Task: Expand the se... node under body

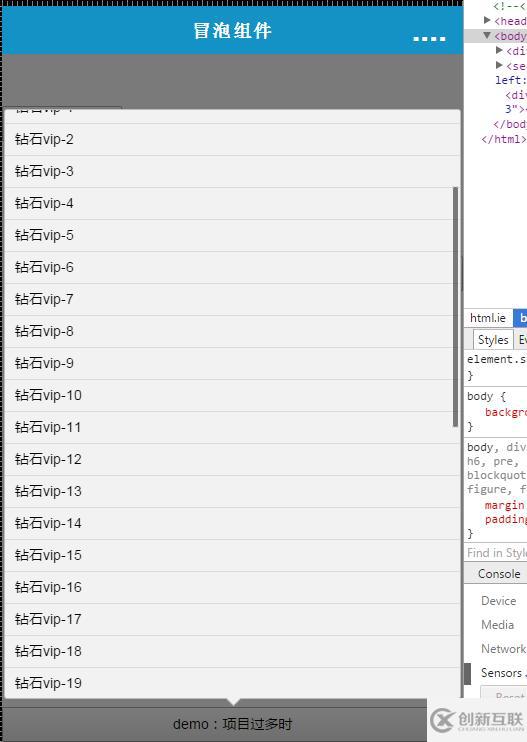Action: (499, 65)
